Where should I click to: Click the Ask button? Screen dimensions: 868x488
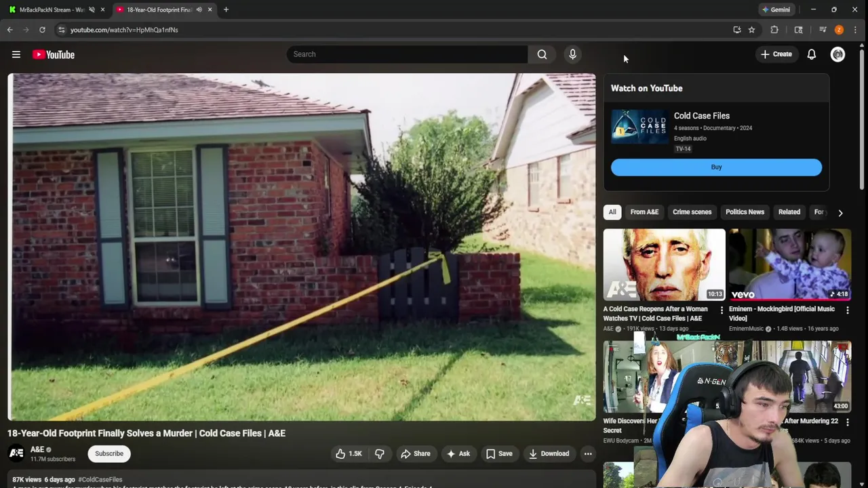coord(458,453)
